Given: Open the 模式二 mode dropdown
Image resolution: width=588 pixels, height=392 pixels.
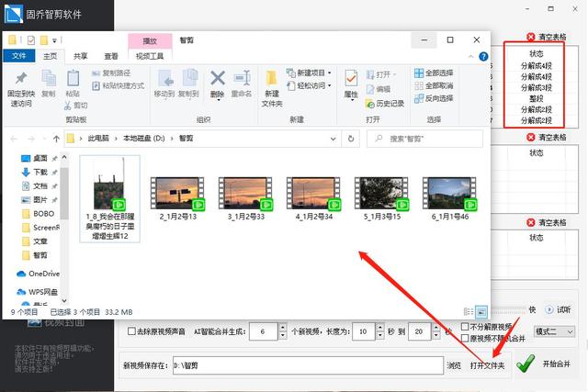Looking at the screenshot, I should (554, 331).
